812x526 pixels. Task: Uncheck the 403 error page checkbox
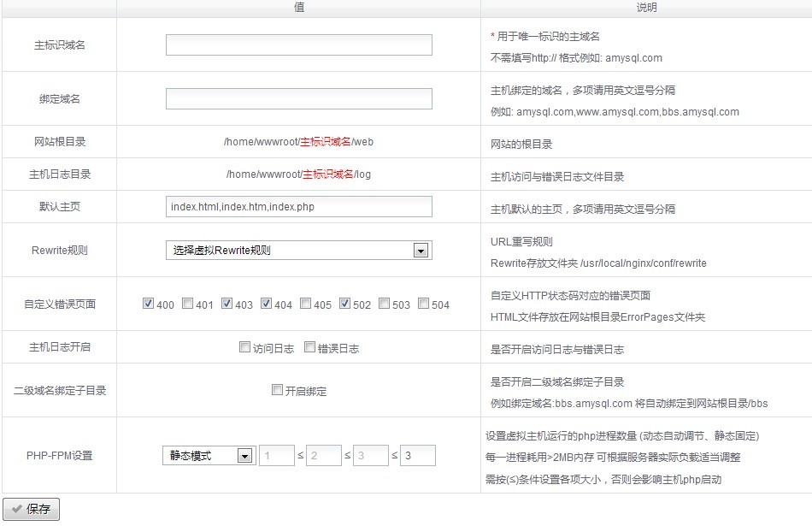227,304
